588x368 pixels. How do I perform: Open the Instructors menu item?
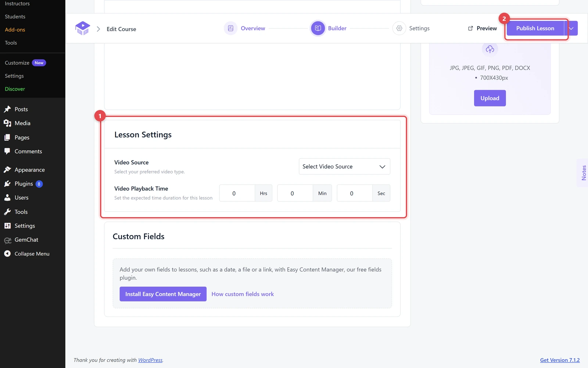(x=17, y=4)
